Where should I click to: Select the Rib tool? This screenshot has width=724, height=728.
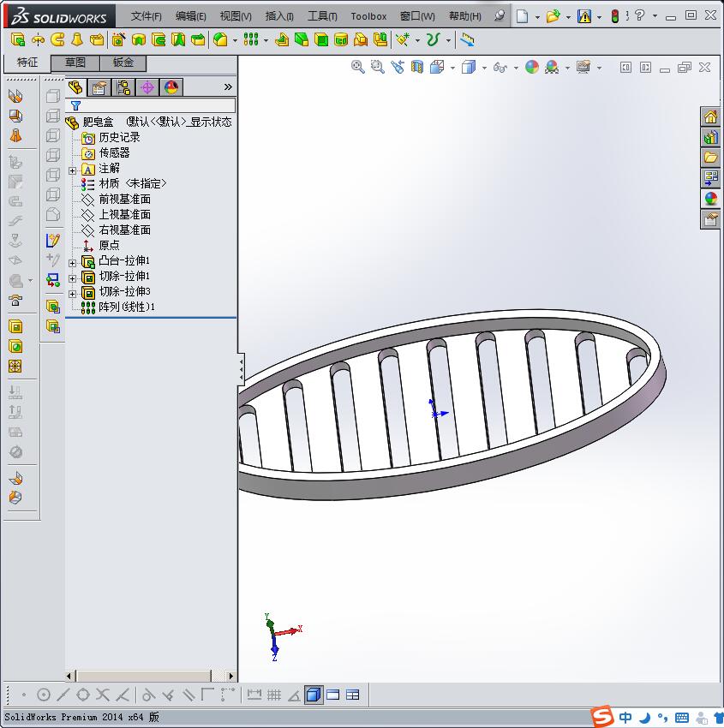point(281,40)
